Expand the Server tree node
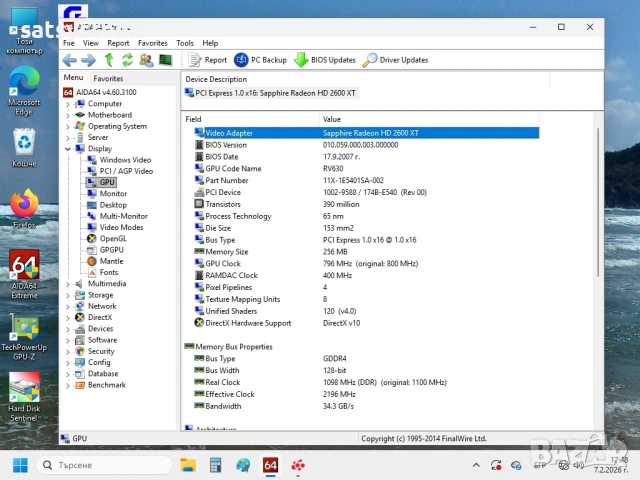Screen dimensions: 640x480 click(x=68, y=138)
